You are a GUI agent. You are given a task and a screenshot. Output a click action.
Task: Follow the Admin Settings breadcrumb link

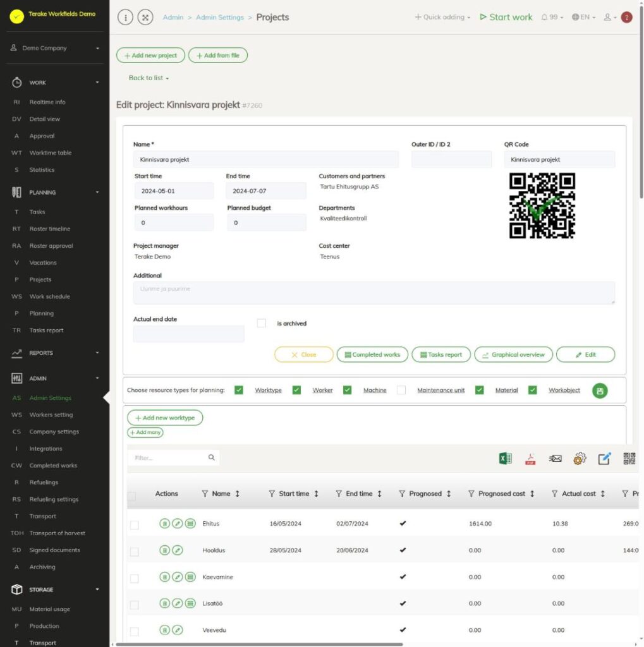[x=220, y=17]
